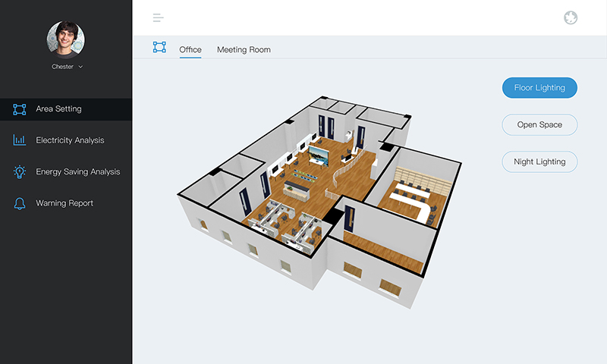Go to Electricity Analysis page

[x=70, y=140]
